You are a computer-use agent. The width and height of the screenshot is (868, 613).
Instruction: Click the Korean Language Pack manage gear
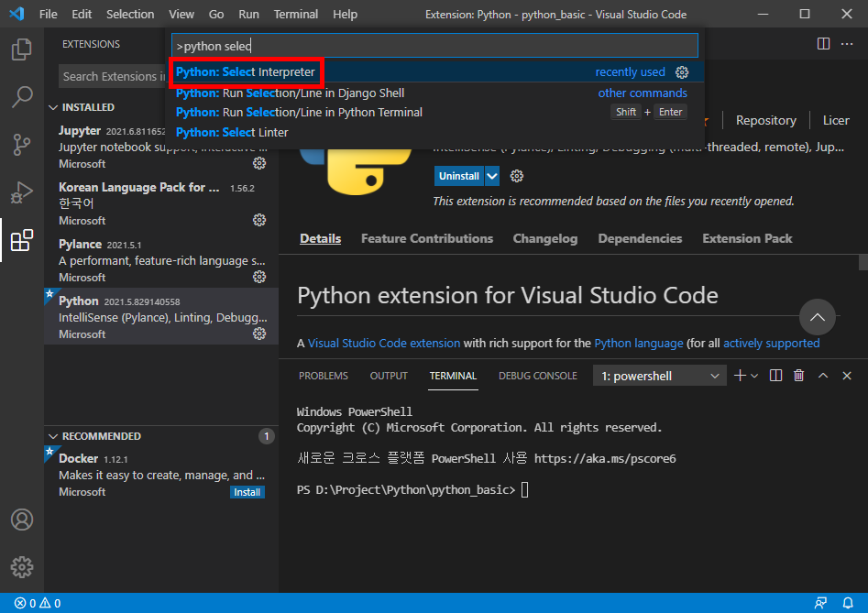pos(259,220)
